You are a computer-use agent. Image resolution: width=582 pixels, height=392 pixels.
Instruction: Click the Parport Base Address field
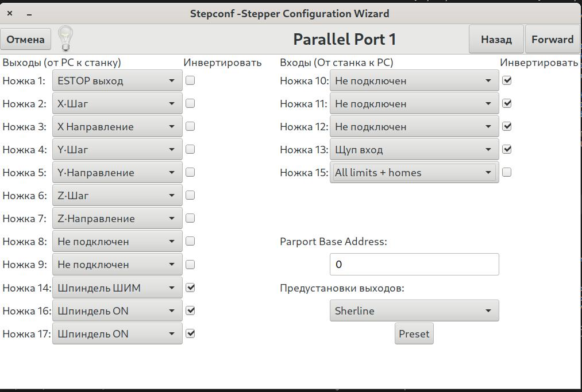click(x=414, y=265)
